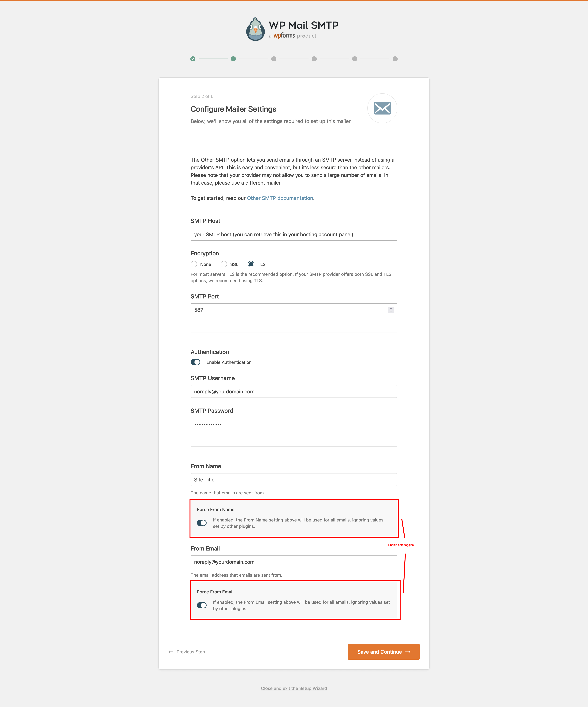Close and exit the Setup Wizard
This screenshot has height=707, width=588.
[x=294, y=688]
